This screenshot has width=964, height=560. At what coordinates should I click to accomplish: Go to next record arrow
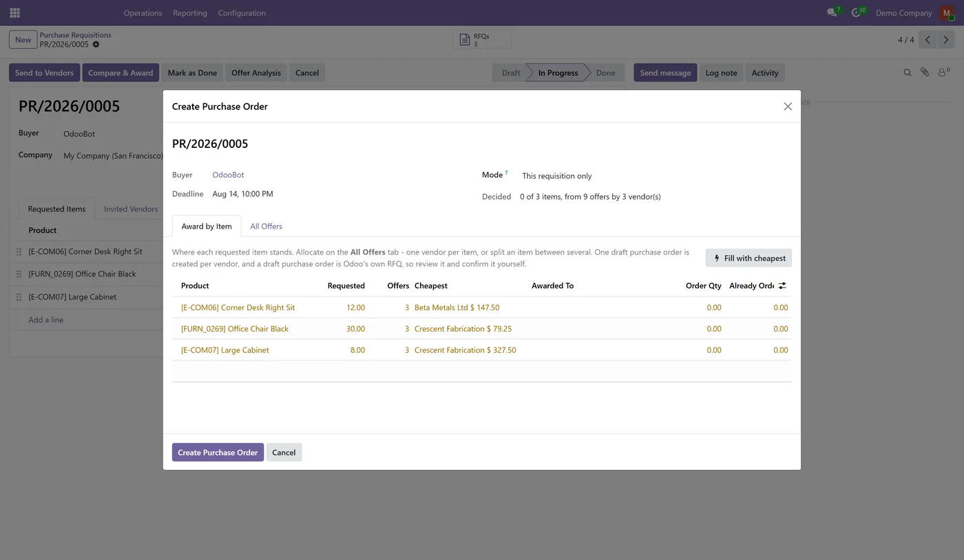(x=946, y=40)
